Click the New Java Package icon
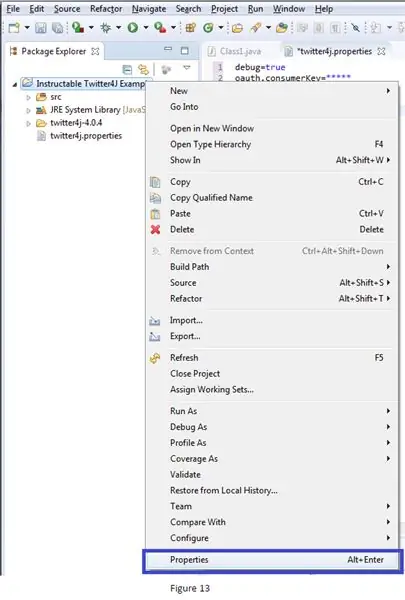The width and height of the screenshot is (405, 600). click(190, 28)
